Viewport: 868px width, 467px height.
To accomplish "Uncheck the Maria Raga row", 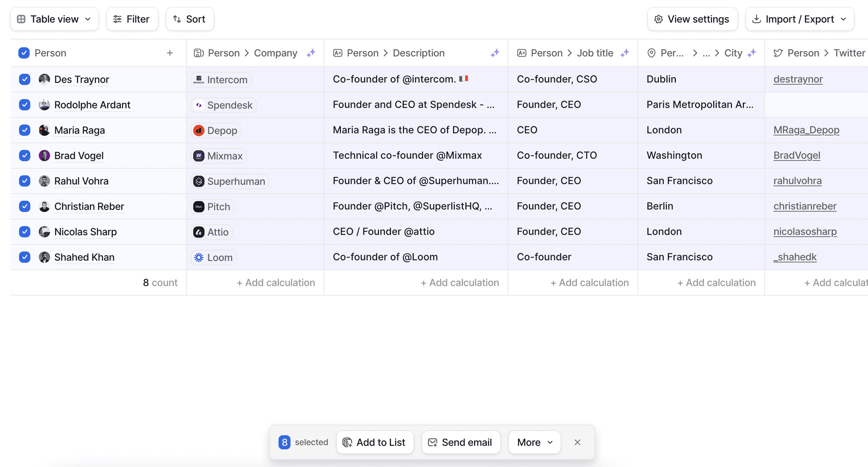I will 25,130.
